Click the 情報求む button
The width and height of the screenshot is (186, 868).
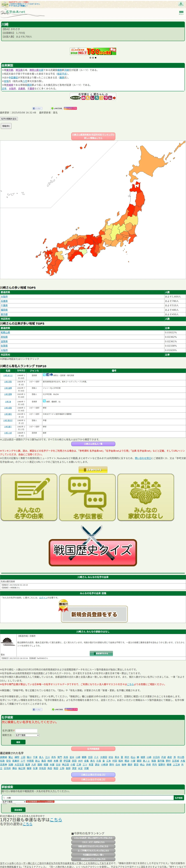click(6, 126)
